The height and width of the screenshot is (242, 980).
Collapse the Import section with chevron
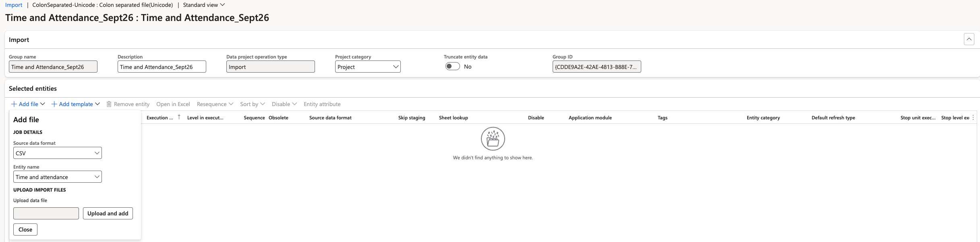click(969, 39)
